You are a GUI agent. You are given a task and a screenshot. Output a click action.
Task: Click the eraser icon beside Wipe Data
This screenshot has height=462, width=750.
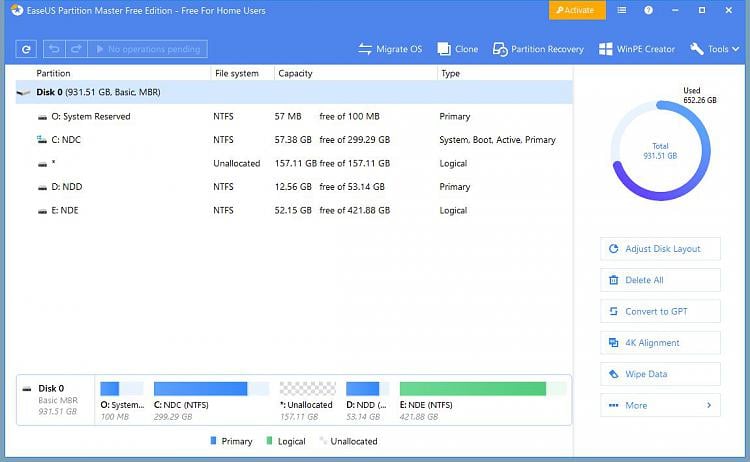tap(614, 374)
